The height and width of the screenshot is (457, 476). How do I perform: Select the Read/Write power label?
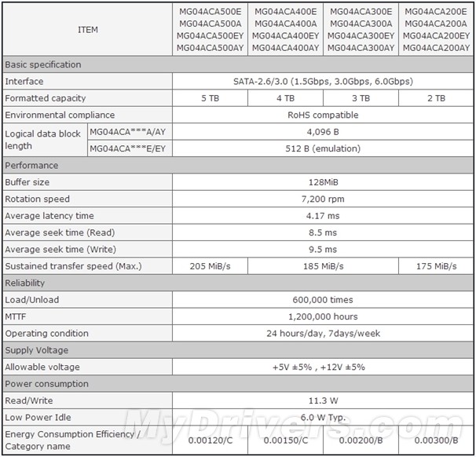point(29,400)
